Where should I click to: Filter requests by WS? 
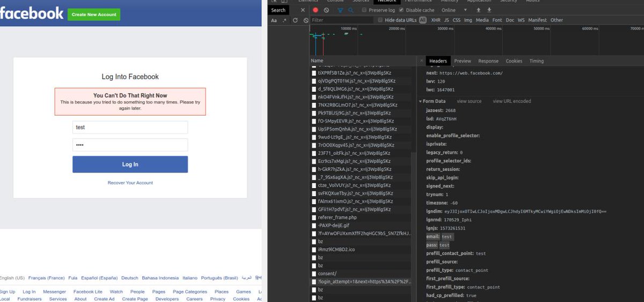(521, 20)
